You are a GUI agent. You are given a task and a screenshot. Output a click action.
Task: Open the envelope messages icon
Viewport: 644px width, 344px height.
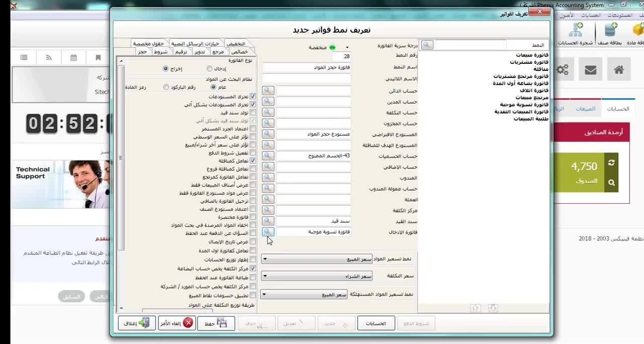click(590, 70)
